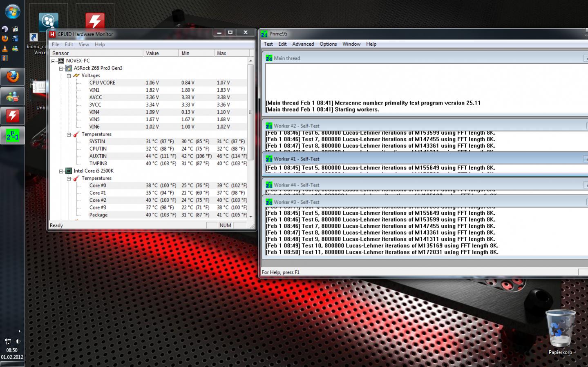Open the iTunes-style disc quick launch icon
This screenshot has height=367, width=588.
(x=5, y=29)
